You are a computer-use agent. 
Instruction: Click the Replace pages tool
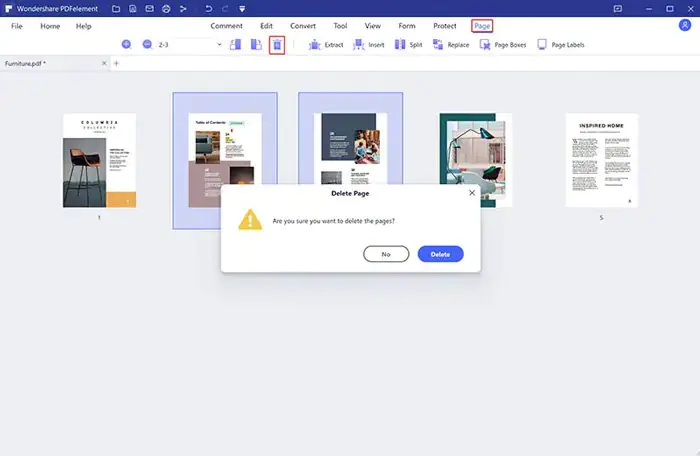(x=451, y=45)
